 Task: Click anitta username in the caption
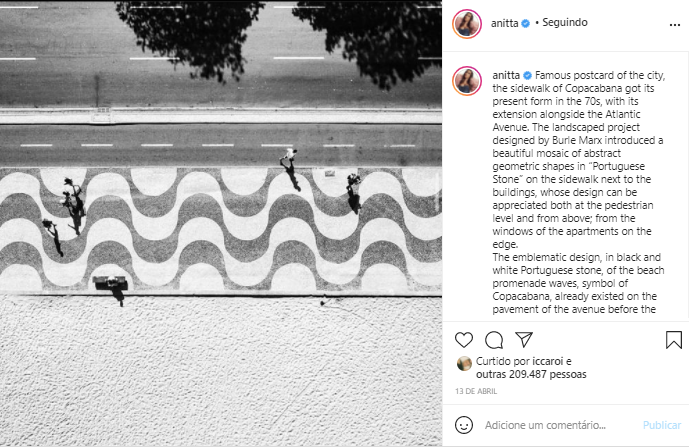tap(506, 75)
